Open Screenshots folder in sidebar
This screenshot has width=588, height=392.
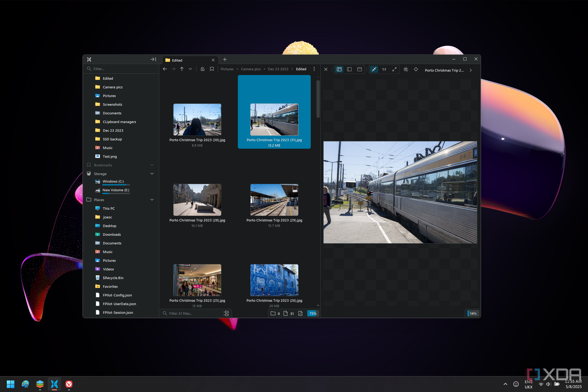112,104
